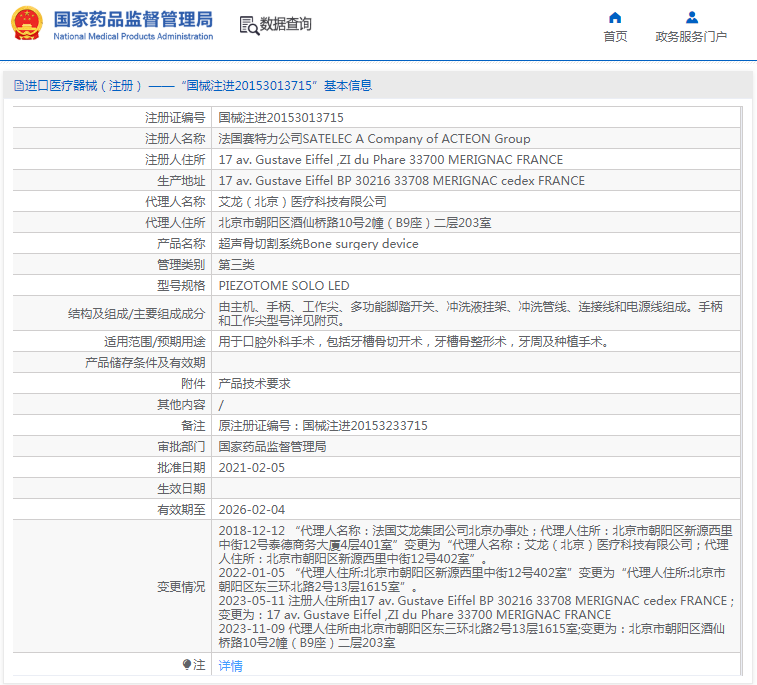Image resolution: width=757 pixels, height=685 pixels.
Task: Select structure composition text 由主机、手柄
Action: pyautogui.click(x=470, y=313)
